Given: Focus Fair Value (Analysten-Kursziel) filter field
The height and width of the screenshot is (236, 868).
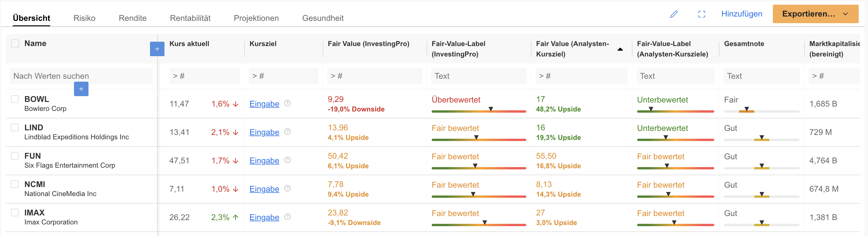Looking at the screenshot, I should pos(581,76).
